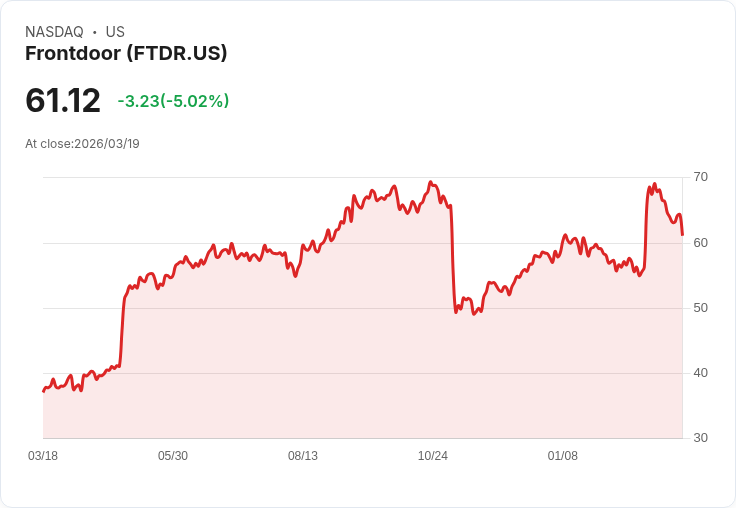Image resolution: width=736 pixels, height=508 pixels.
Task: Click the 50 y-axis label
Action: point(700,307)
